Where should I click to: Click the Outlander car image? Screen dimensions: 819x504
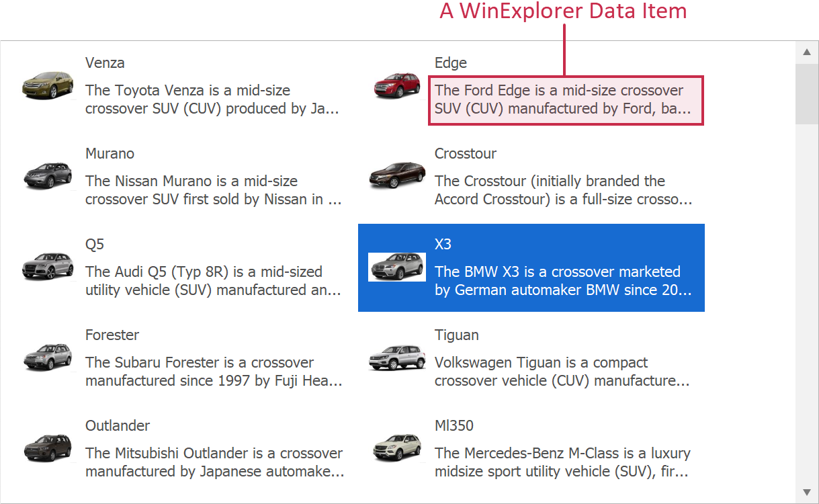pos(48,448)
